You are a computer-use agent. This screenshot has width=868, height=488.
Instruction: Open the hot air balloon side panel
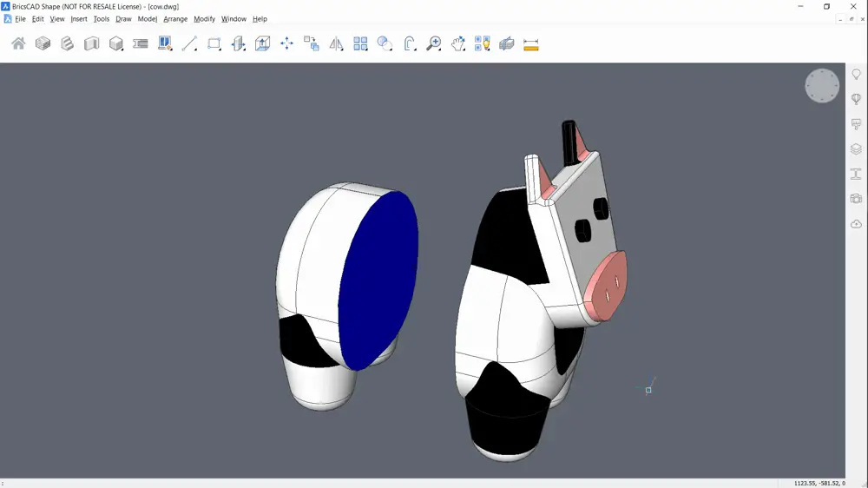coord(857,99)
